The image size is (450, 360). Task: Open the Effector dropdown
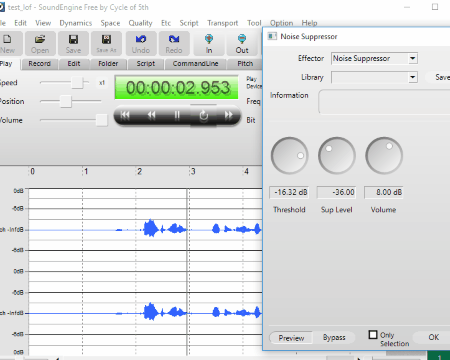coord(413,59)
